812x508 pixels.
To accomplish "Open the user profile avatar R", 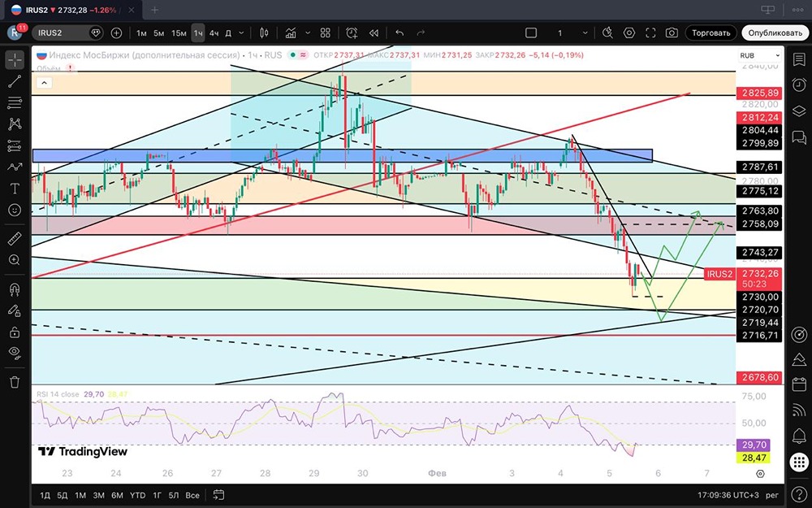I will (15, 33).
